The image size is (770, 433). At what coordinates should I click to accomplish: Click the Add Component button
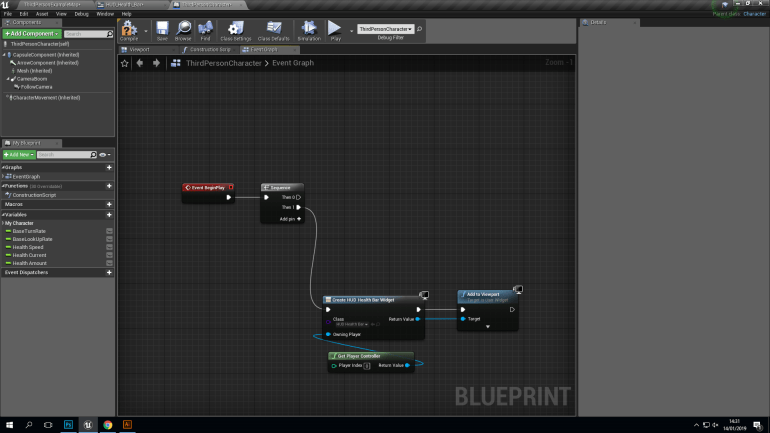(32, 33)
